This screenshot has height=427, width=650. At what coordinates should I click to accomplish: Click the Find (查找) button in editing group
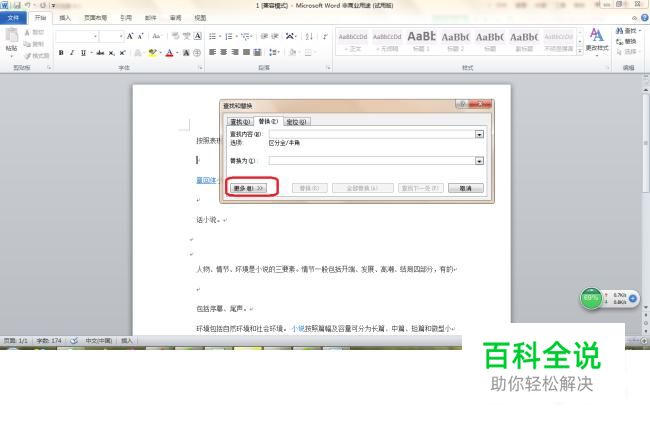point(627,31)
